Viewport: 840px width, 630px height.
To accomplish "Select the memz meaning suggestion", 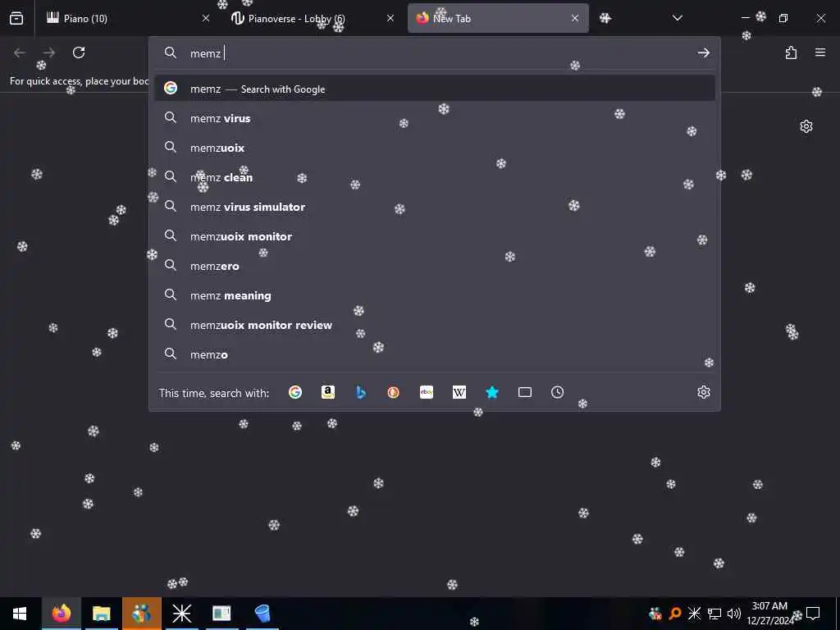I will (435, 295).
